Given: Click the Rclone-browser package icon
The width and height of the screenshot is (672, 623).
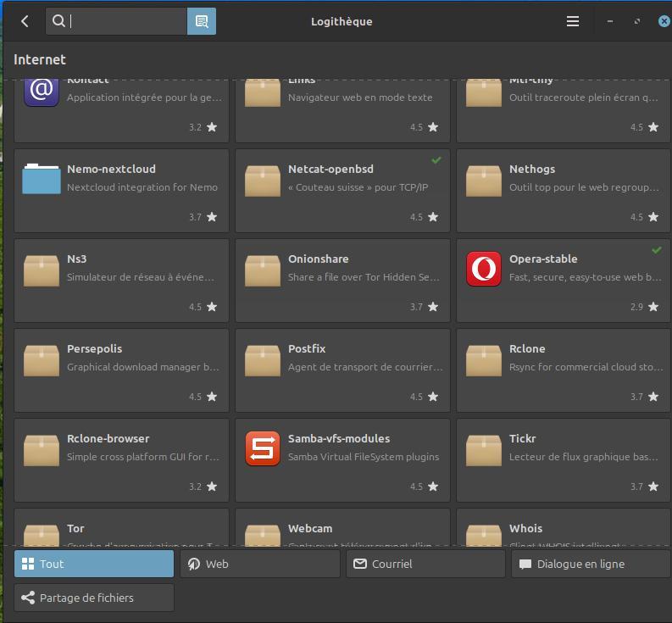Looking at the screenshot, I should pos(42,450).
